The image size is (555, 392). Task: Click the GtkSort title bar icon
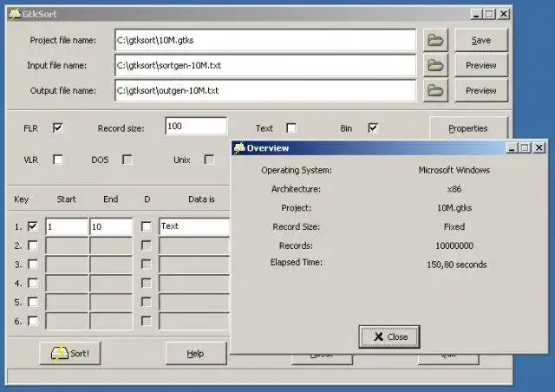15,14
